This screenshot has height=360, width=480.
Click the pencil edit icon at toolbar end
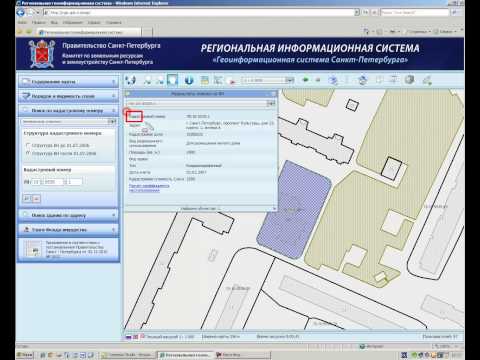[427, 80]
